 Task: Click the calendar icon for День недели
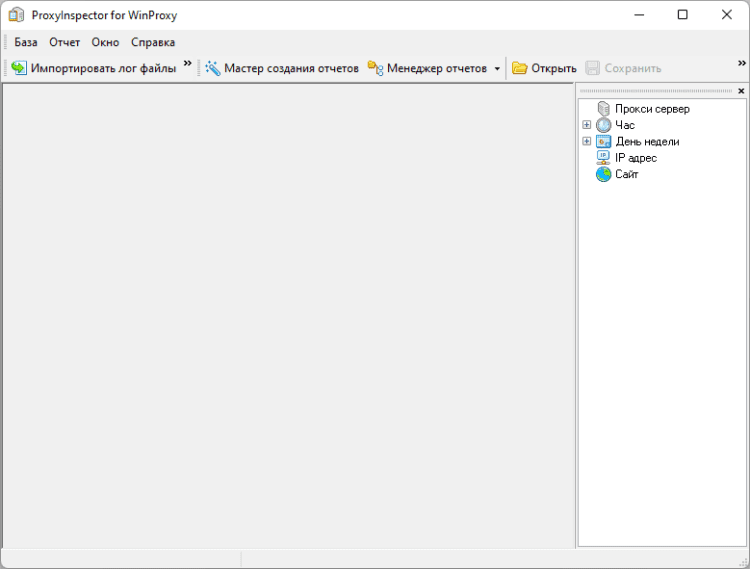[x=604, y=142]
